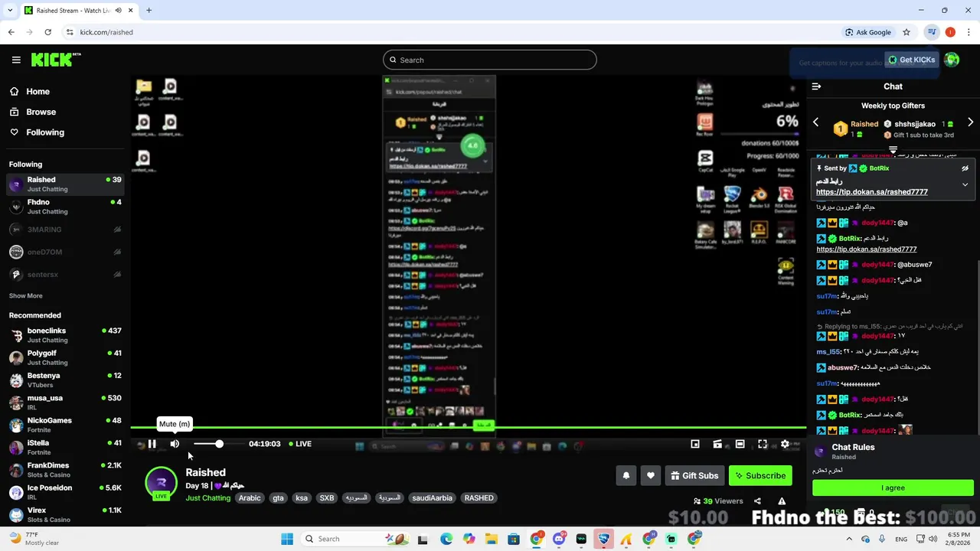980x551 pixels.
Task: Pause the live stream
Action: point(152,444)
